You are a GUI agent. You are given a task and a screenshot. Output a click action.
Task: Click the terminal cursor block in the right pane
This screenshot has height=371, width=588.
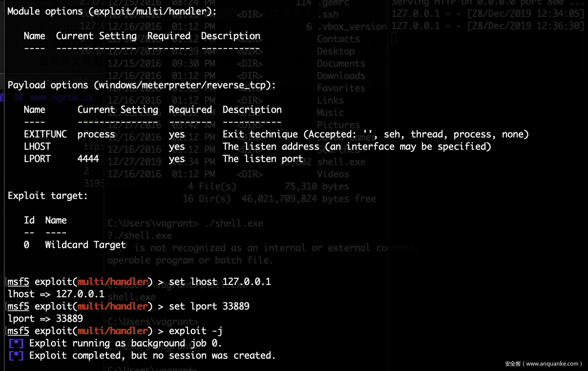394,39
